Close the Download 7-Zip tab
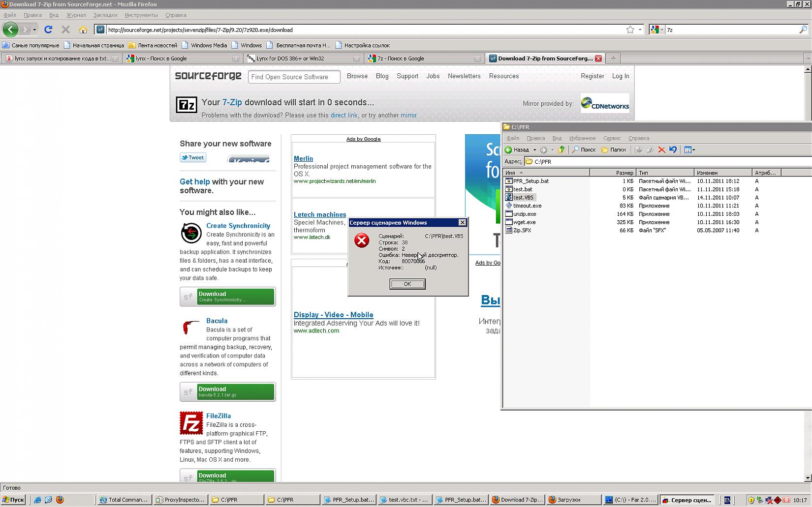Image resolution: width=812 pixels, height=507 pixels. click(598, 59)
